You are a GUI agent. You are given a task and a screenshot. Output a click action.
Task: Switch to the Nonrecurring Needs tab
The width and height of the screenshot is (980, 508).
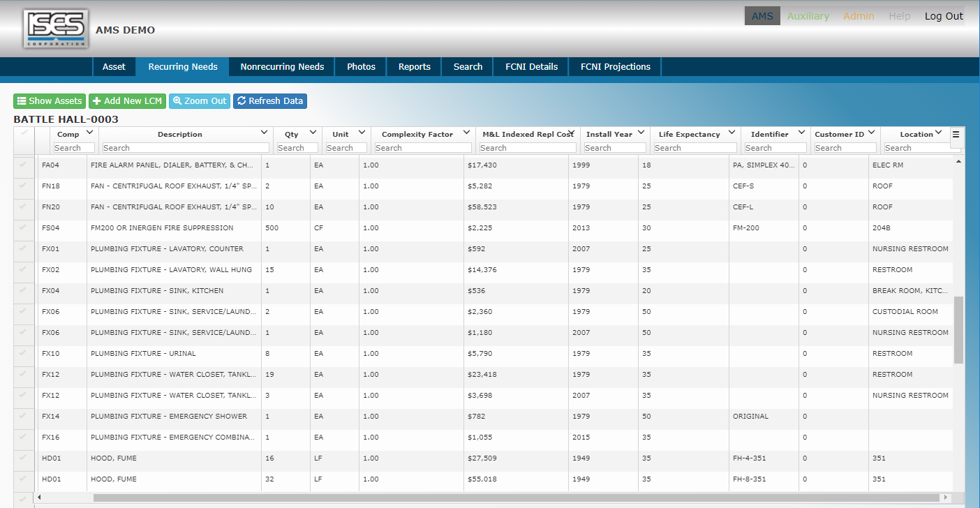pos(282,67)
